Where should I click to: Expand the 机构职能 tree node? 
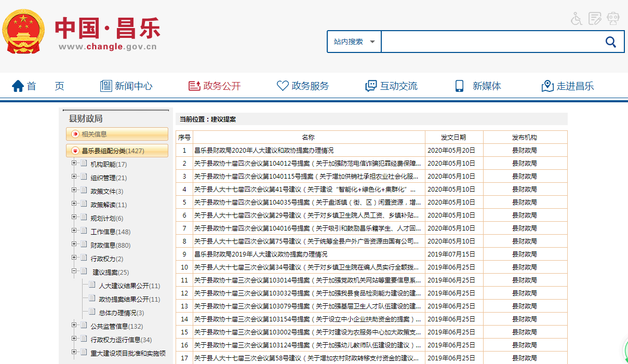pyautogui.click(x=74, y=164)
